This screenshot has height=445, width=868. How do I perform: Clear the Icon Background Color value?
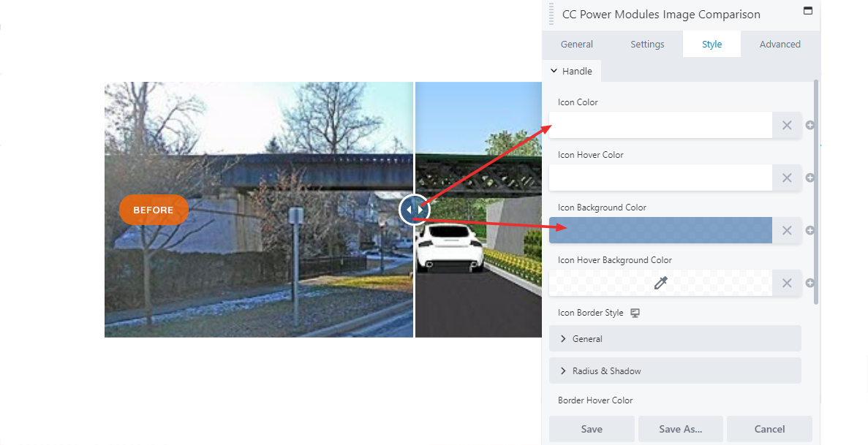point(787,230)
